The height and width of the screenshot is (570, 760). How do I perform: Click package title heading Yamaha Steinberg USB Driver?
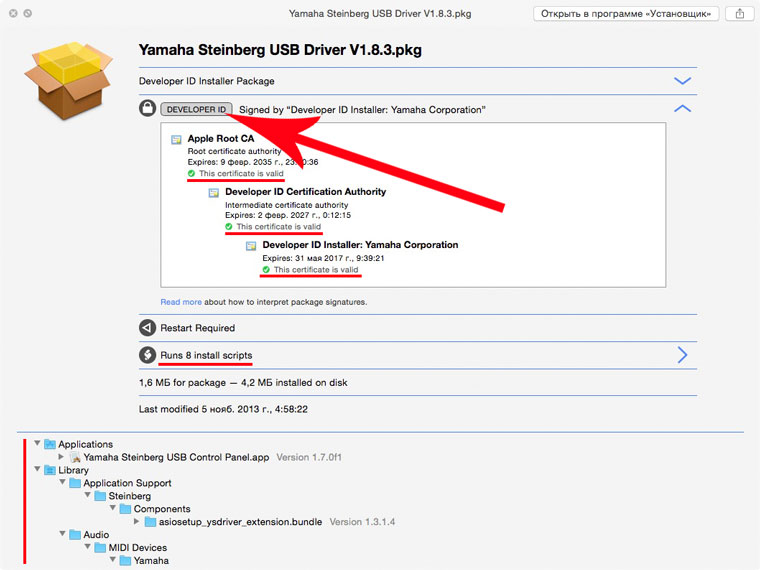click(x=280, y=50)
